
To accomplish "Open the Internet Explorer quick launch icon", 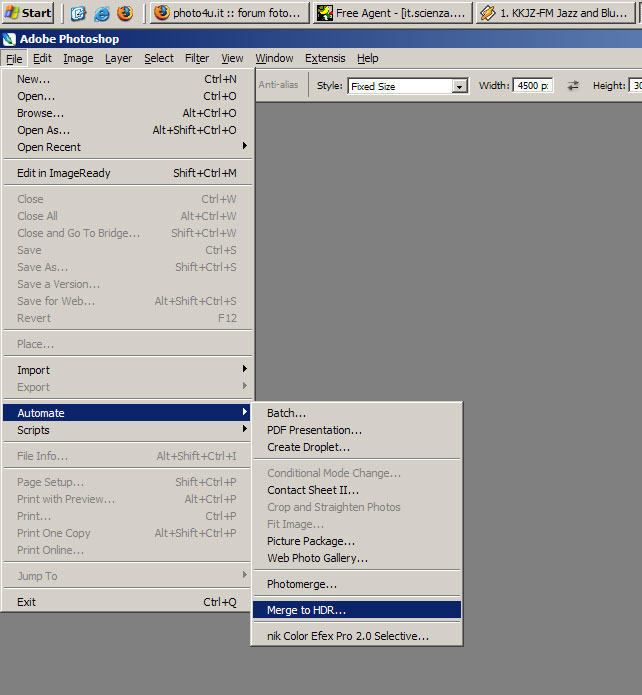I will click(x=102, y=13).
